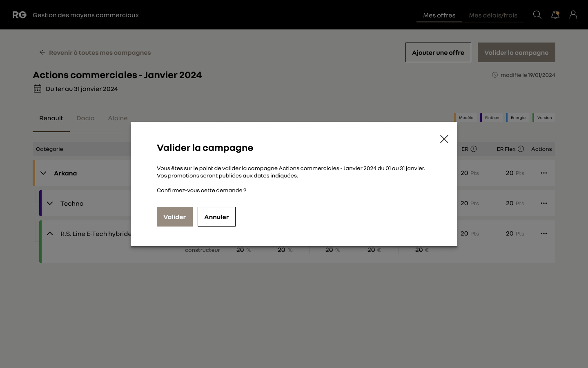Open the search icon in header
The height and width of the screenshot is (368, 588).
(x=537, y=15)
